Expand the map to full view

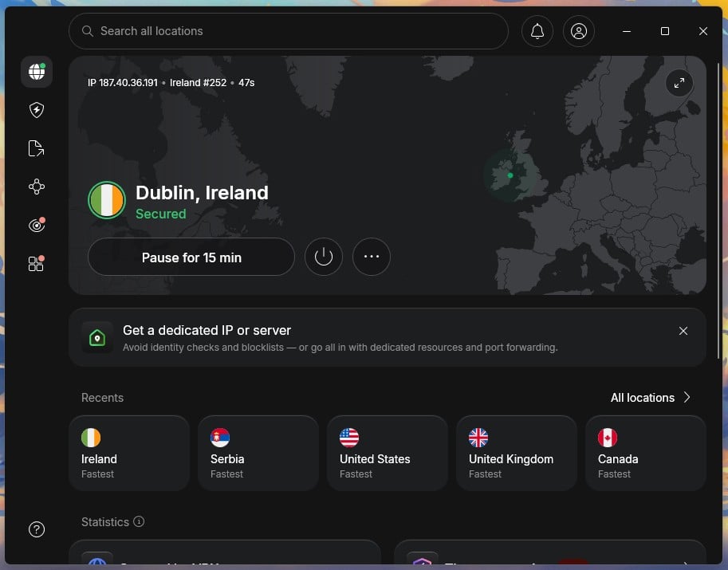pos(679,83)
